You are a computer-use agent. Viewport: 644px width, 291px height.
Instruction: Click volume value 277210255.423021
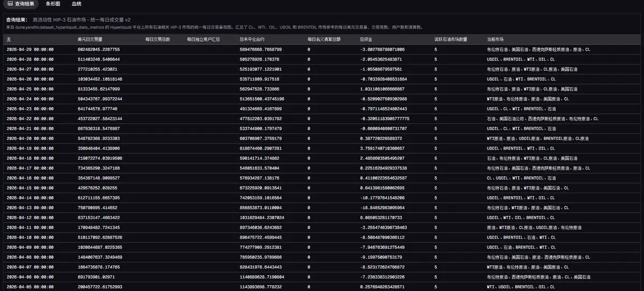[x=97, y=69]
